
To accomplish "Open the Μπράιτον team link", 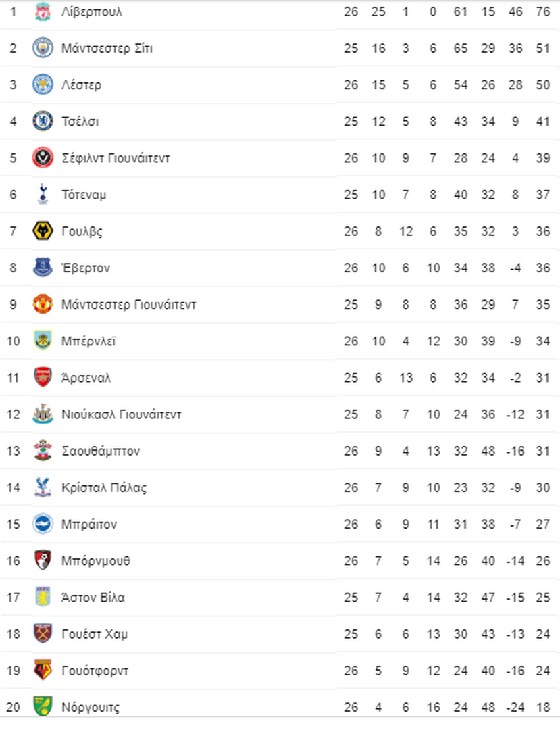I will pos(89,524).
